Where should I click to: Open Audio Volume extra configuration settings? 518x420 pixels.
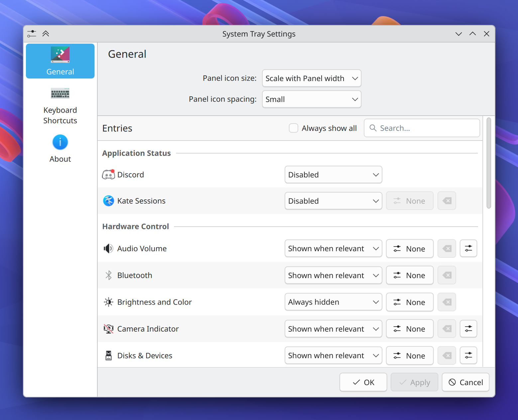tap(468, 248)
